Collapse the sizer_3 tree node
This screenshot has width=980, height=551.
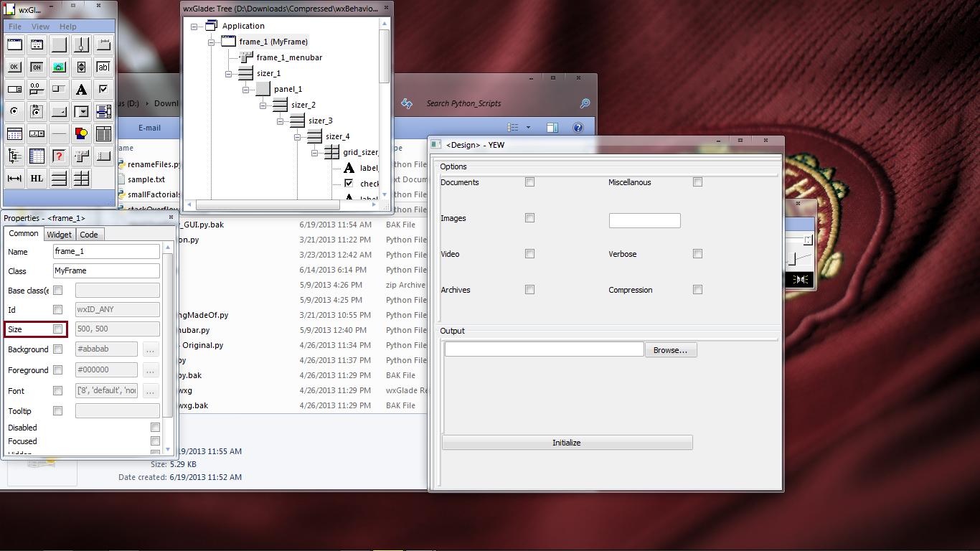pyautogui.click(x=280, y=121)
